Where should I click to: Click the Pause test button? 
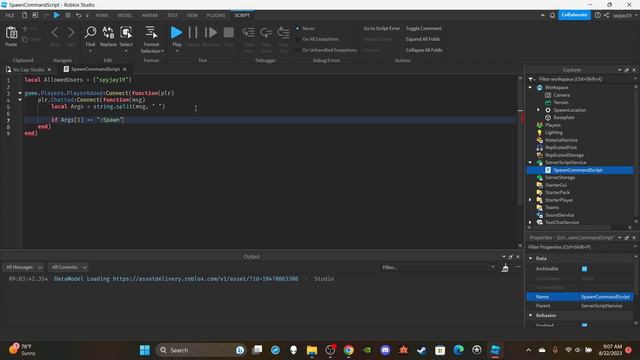tap(193, 33)
